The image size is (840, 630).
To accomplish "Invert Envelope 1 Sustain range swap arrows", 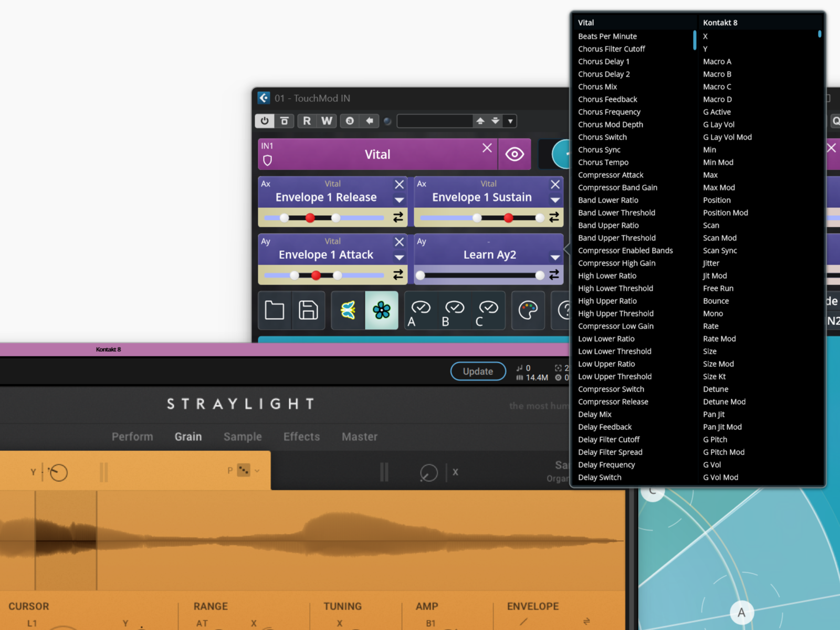I will pos(554,217).
